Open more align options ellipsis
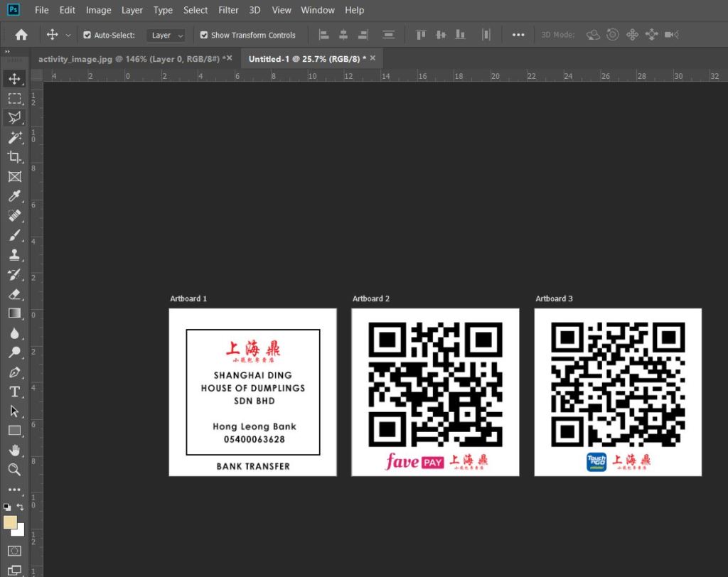Image resolution: width=728 pixels, height=577 pixels. pyautogui.click(x=518, y=35)
